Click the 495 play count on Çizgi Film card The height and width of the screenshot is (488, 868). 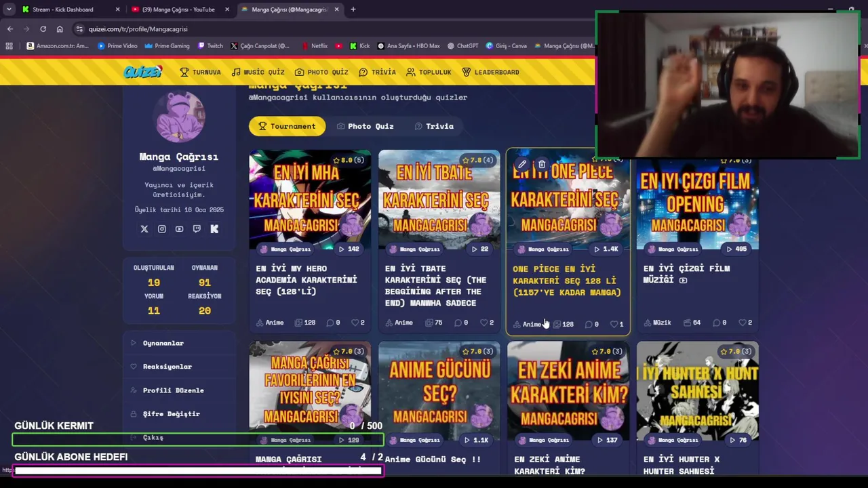(736, 249)
